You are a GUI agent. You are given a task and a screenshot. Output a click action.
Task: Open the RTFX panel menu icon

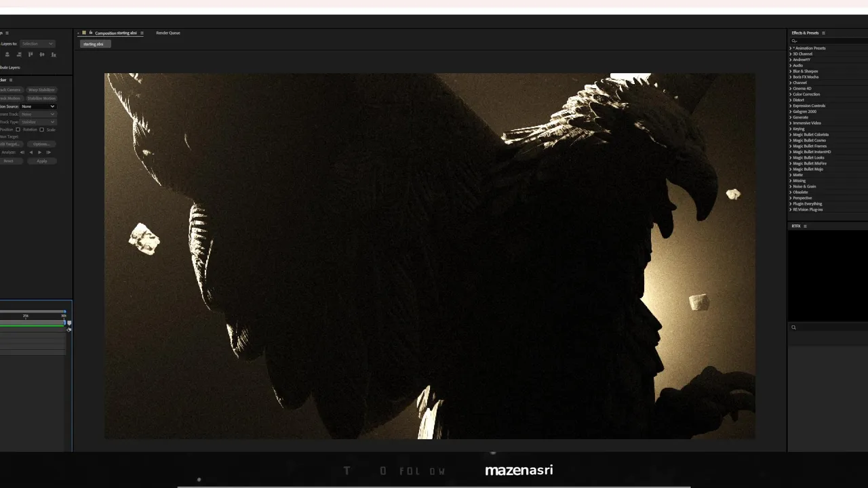805,226
